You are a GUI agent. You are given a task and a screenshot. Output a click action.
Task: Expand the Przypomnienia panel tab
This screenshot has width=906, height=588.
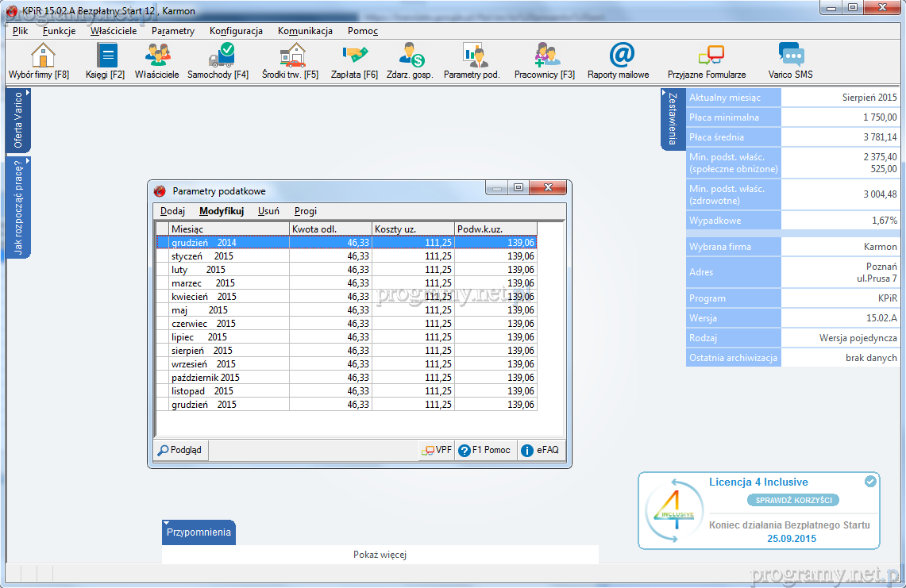point(199,532)
